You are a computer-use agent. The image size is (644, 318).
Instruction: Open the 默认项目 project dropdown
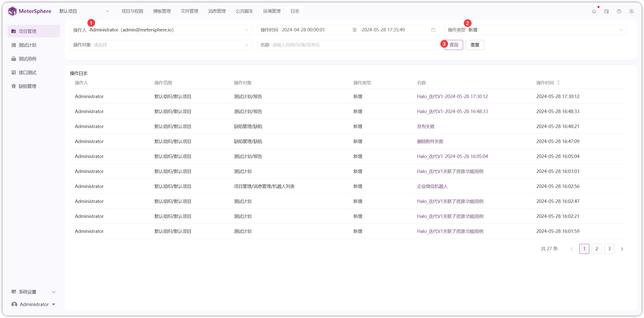tap(84, 11)
